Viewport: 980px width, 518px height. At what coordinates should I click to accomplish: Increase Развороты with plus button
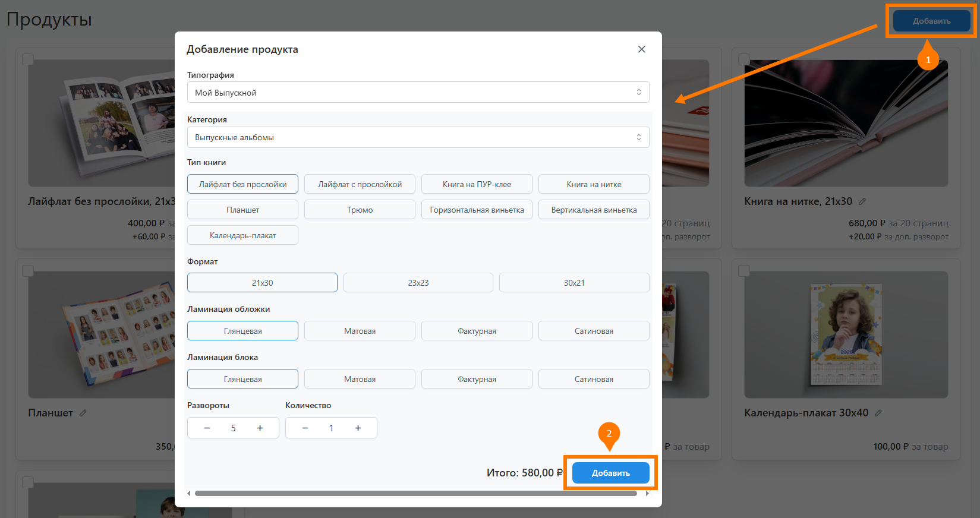click(260, 428)
